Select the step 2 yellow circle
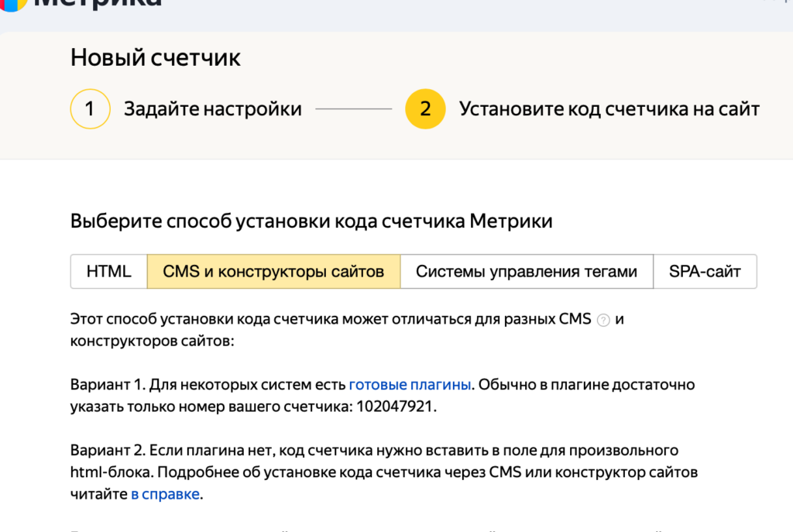This screenshot has height=532, width=793. pyautogui.click(x=425, y=108)
